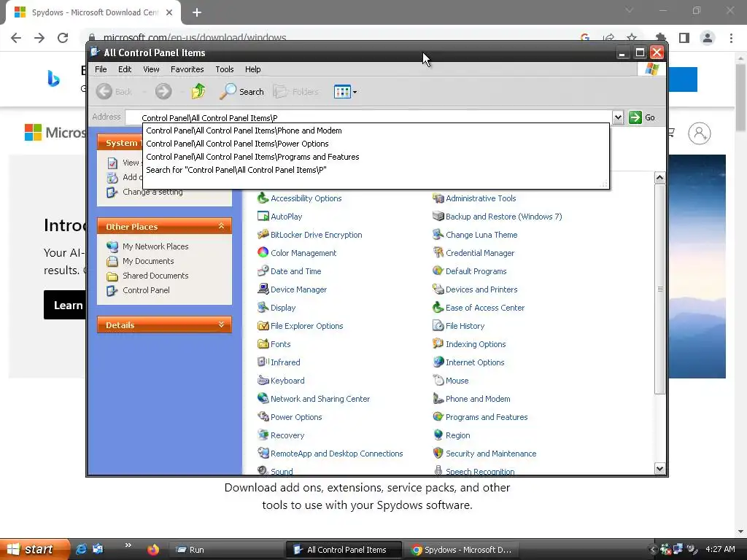Open the Display icon
Image resolution: width=747 pixels, height=560 pixels.
[263, 307]
